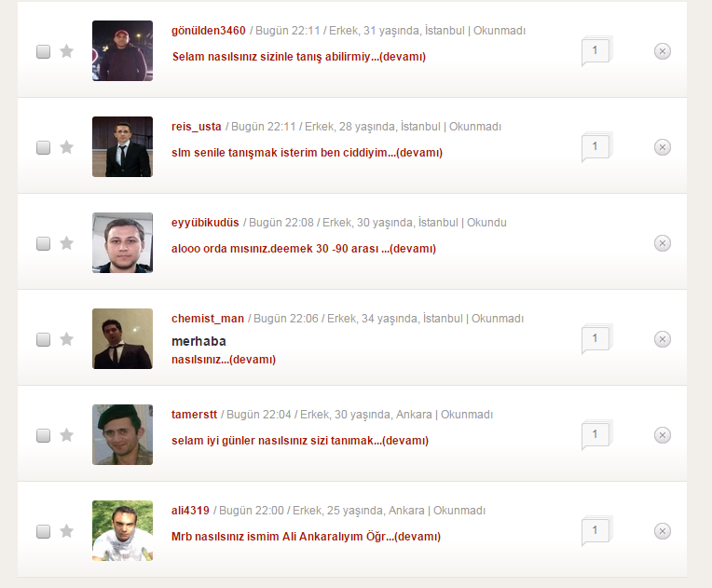Viewport: 712px width, 588px height.
Task: Delete the gönülden3460 message with X icon
Action: 663,51
